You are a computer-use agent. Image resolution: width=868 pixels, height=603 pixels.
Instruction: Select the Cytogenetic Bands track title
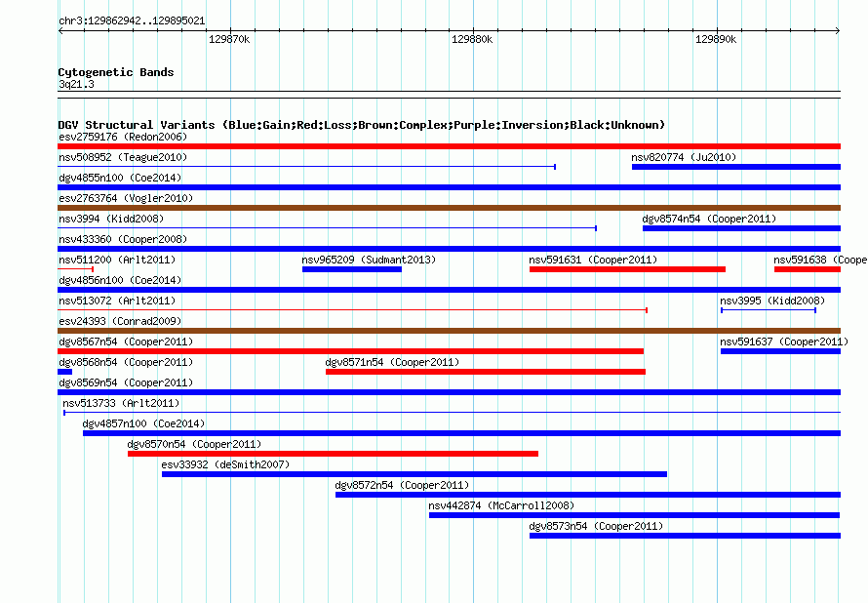pyautogui.click(x=116, y=72)
